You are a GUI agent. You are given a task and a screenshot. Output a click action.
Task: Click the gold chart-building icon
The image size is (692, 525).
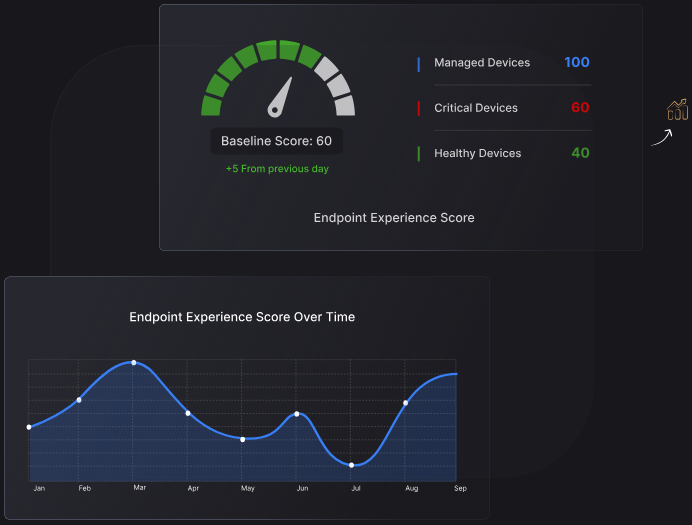point(677,109)
